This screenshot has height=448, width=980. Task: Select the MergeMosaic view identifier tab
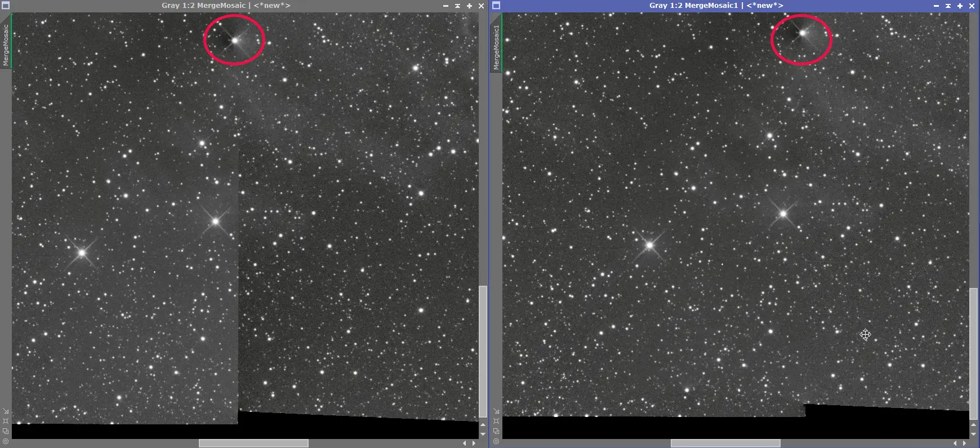click(6, 41)
